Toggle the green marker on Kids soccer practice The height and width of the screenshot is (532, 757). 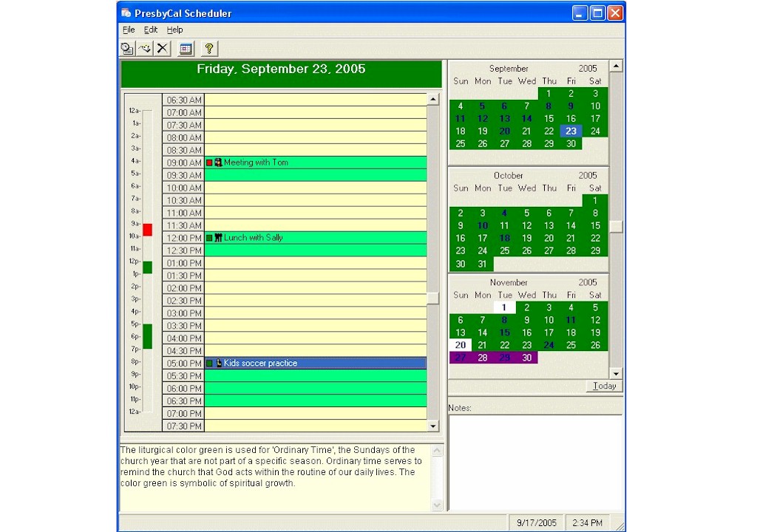coord(208,363)
